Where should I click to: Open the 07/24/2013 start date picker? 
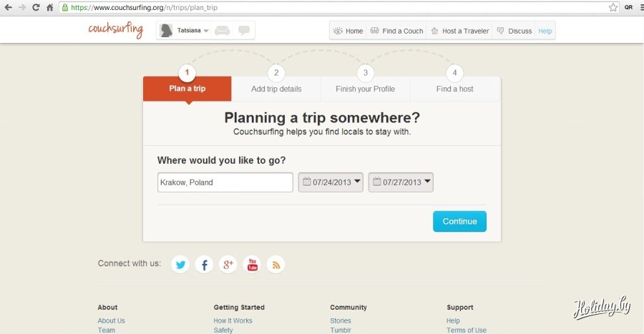click(331, 182)
